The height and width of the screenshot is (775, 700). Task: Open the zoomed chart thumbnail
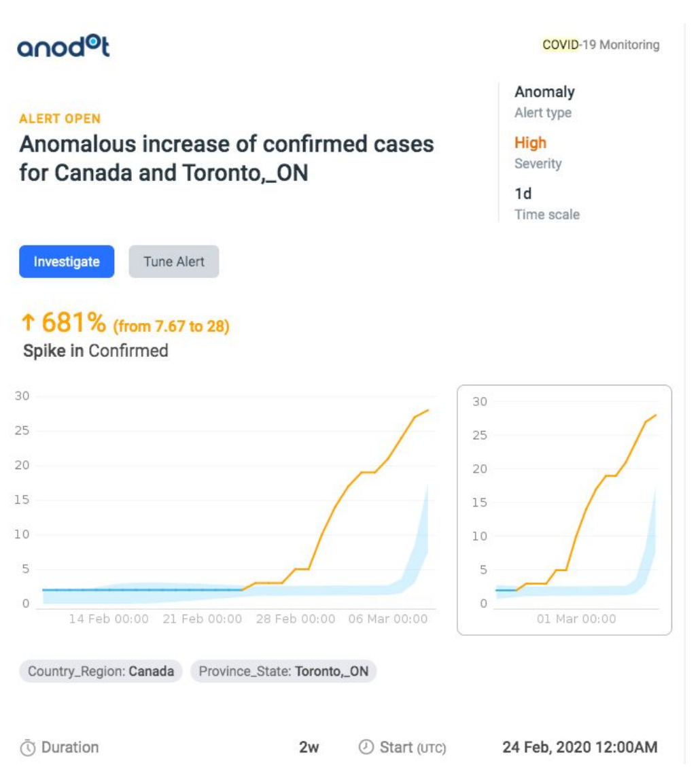[564, 510]
